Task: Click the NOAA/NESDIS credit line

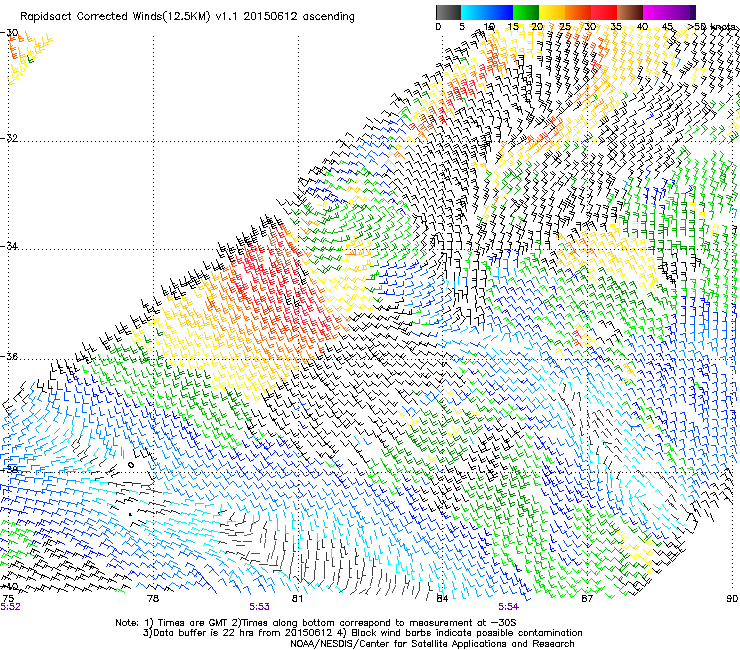Action: pyautogui.click(x=432, y=644)
